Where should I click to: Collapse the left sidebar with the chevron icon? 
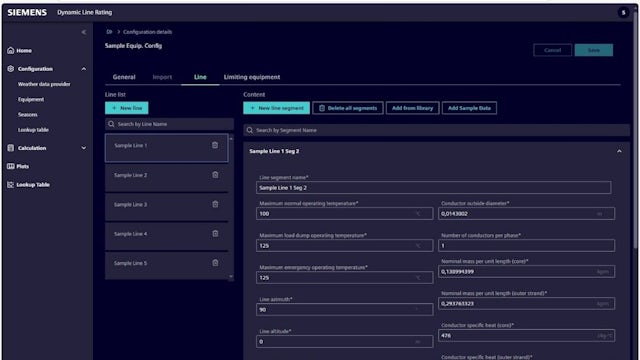coord(84,32)
